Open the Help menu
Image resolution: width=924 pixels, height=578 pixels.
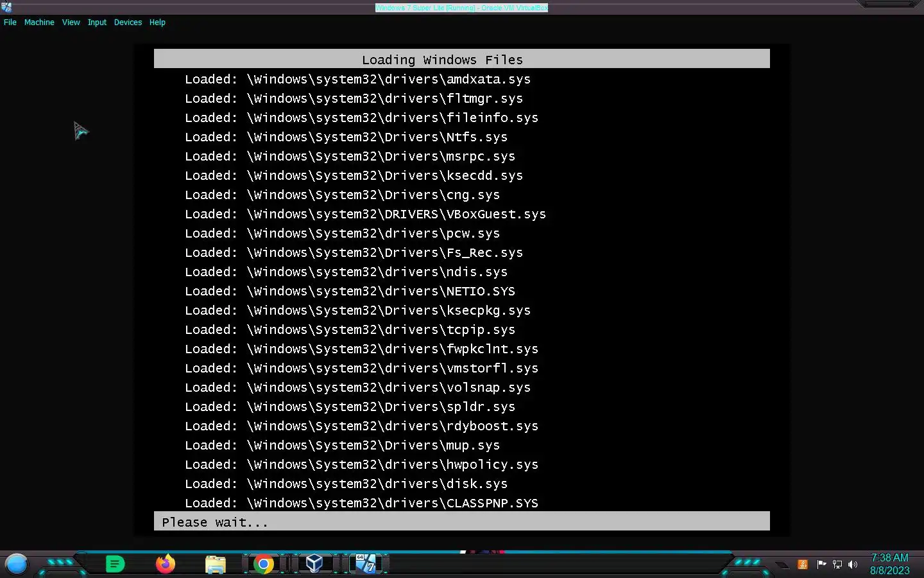click(x=157, y=22)
